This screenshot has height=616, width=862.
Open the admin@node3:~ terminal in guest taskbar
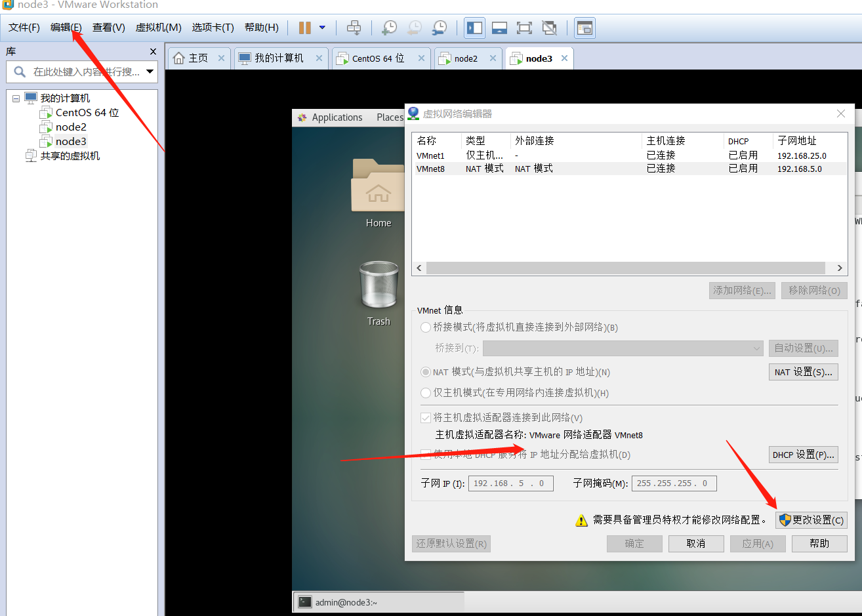pos(379,602)
